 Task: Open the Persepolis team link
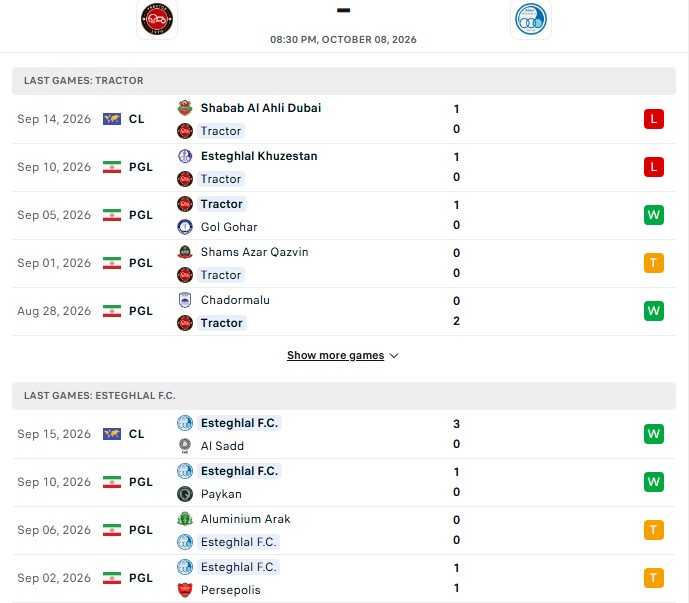point(231,590)
